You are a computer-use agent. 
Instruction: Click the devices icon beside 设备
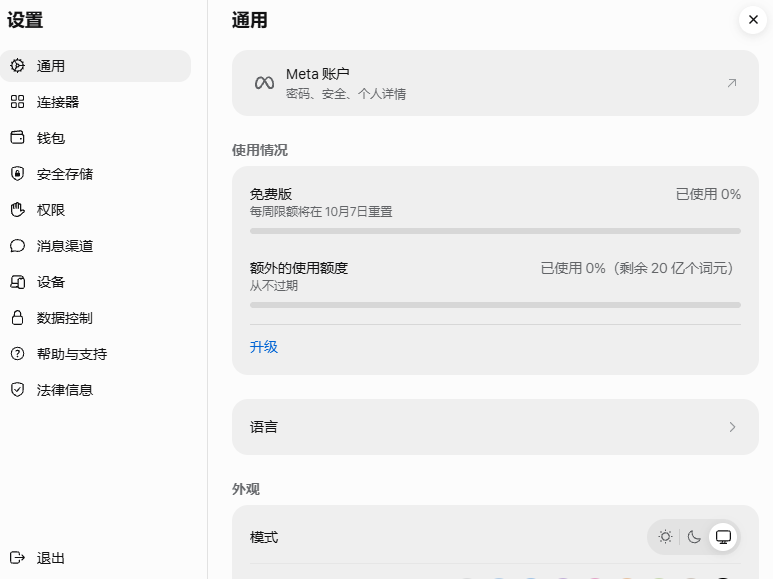click(17, 282)
